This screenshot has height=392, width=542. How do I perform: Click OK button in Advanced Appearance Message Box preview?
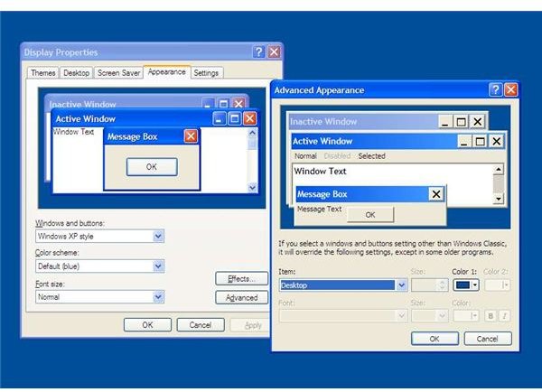point(370,215)
